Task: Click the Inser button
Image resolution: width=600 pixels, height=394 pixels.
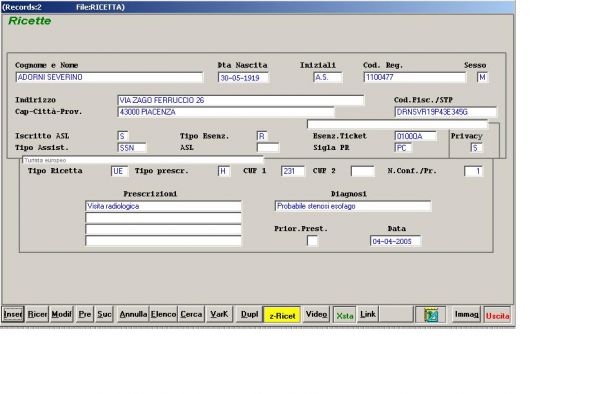Action: (x=13, y=314)
